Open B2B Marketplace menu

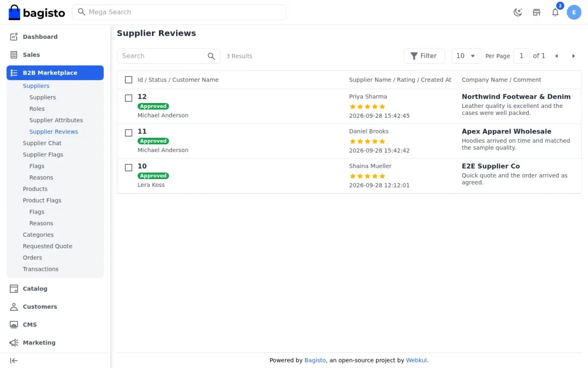pos(55,73)
